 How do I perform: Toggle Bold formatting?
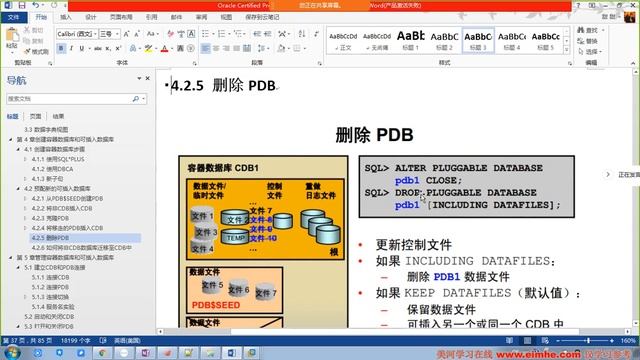[61, 48]
